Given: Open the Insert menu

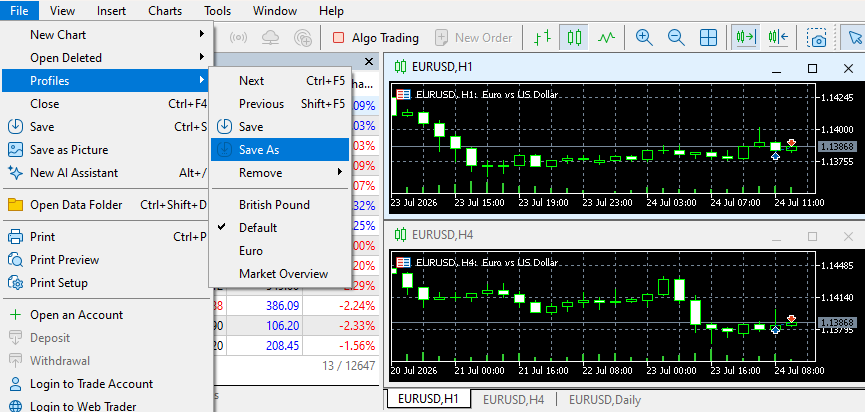Looking at the screenshot, I should point(111,10).
